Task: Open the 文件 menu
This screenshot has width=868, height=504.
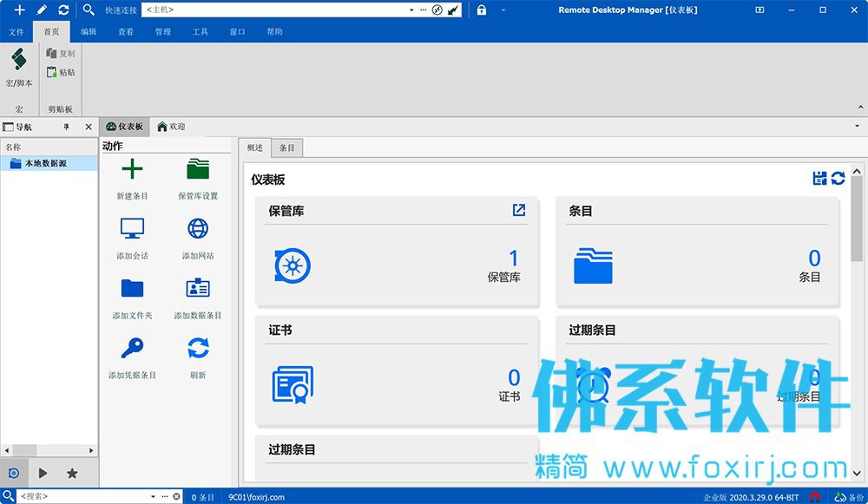Action: coord(16,31)
